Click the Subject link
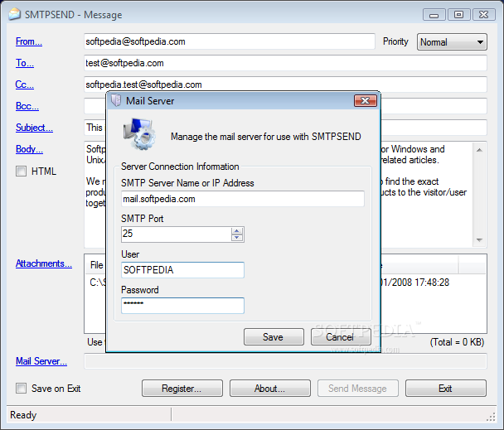The width and height of the screenshot is (504, 430). (34, 128)
